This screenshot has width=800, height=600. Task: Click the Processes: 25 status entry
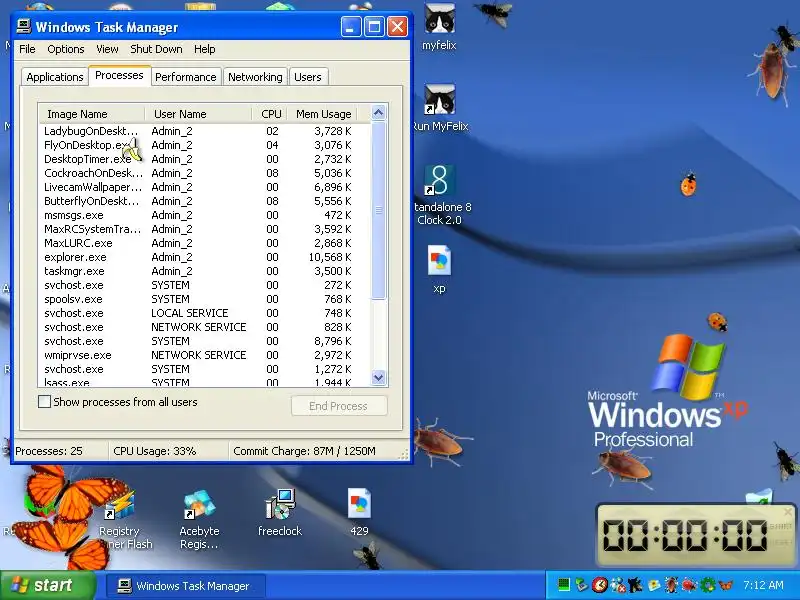coord(49,452)
